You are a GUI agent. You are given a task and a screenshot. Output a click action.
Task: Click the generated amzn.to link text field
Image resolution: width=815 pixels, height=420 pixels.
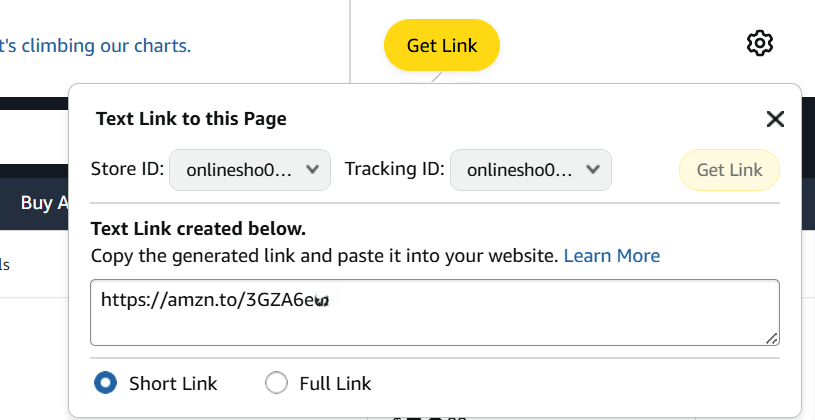click(x=435, y=312)
